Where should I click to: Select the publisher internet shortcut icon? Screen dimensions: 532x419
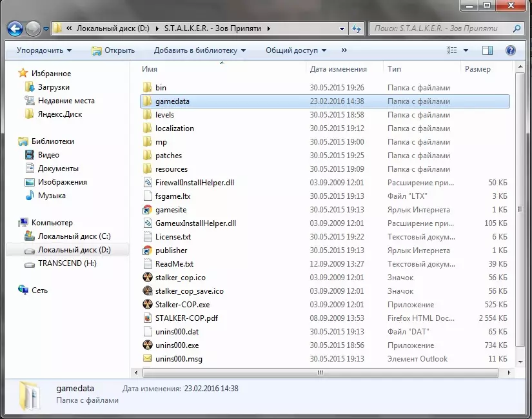tap(148, 250)
